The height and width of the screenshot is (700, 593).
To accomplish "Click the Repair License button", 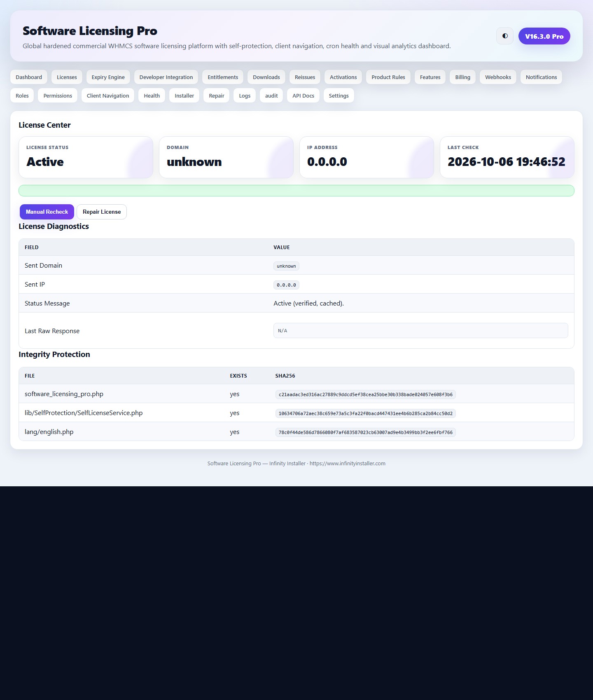I will (102, 212).
